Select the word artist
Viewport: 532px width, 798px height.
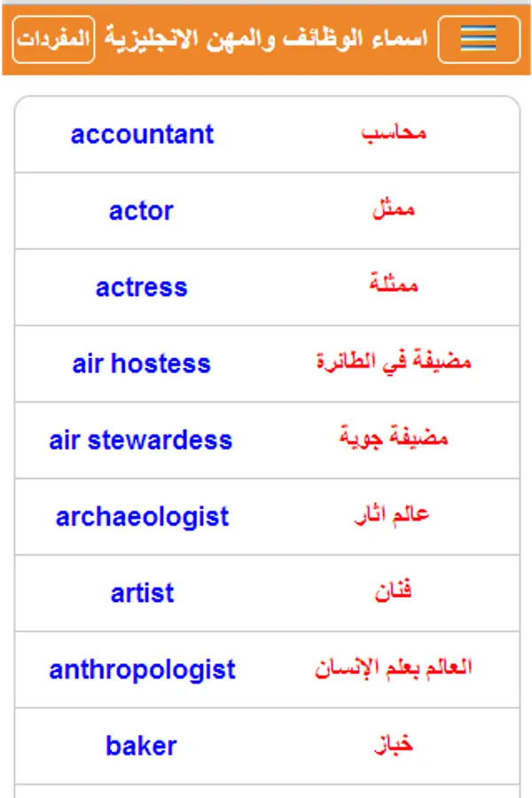point(142,593)
